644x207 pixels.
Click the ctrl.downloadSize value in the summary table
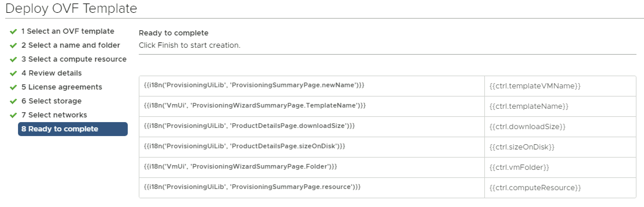(527, 127)
